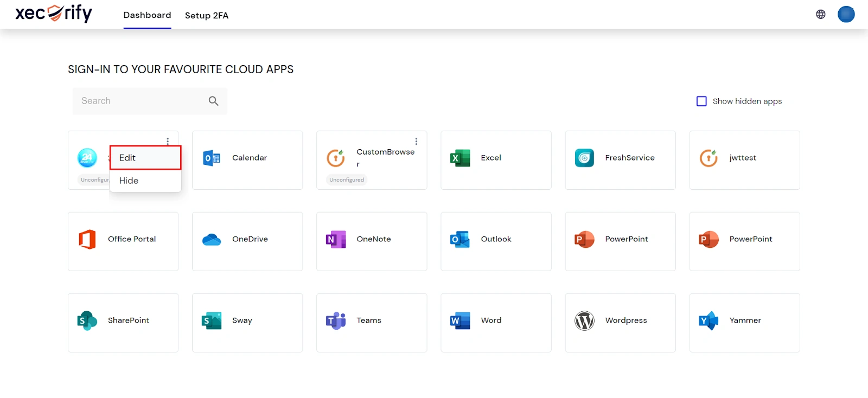Click the Sway app label

(x=242, y=320)
